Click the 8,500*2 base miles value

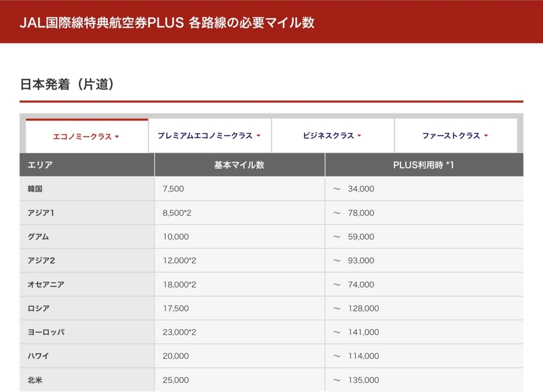point(177,213)
